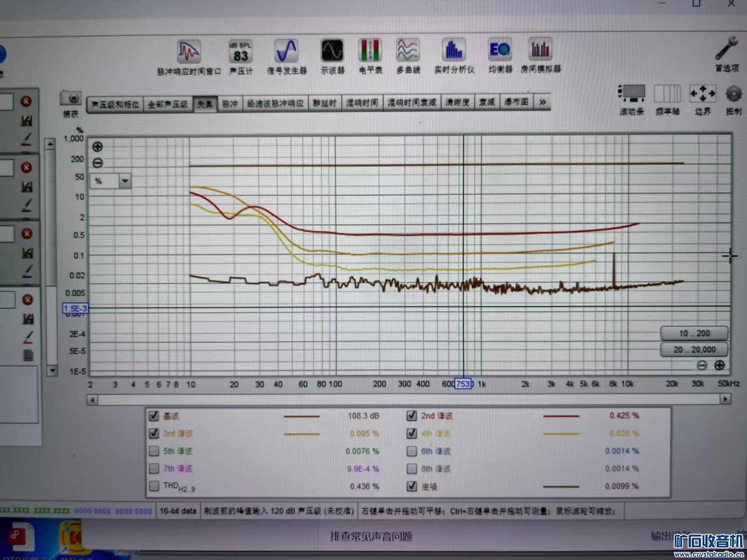747x560 pixels.
Task: Delete the topmost visible measurement with its red X
Action: coord(26,102)
